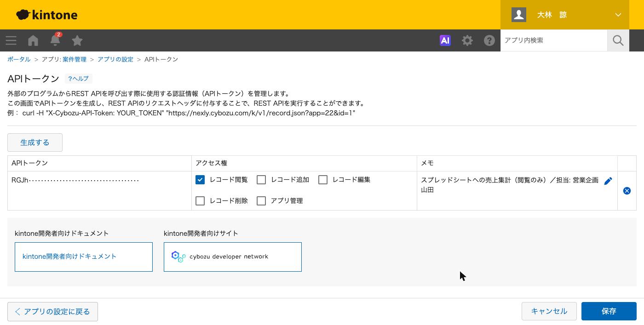Open notifications bell icon
644x325 pixels.
click(55, 40)
